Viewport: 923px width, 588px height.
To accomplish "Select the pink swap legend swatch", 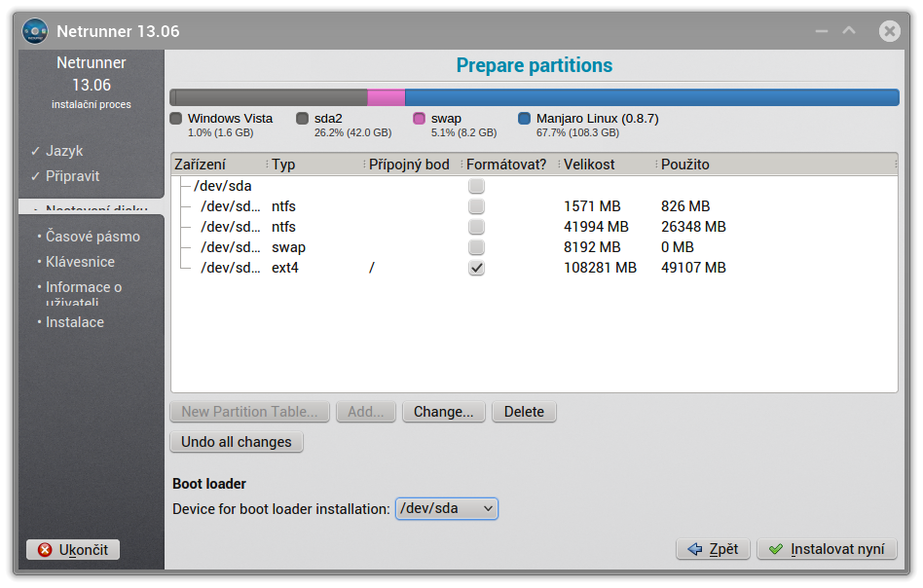I will (419, 119).
